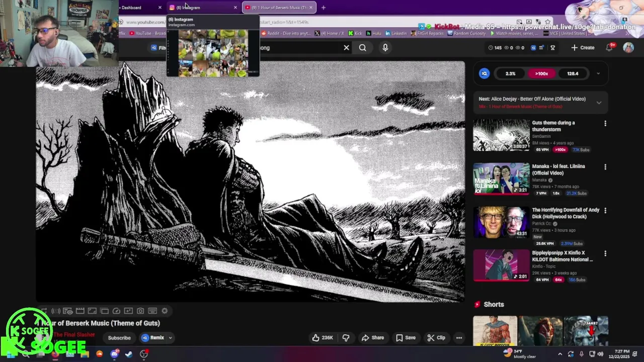Open the more actions ellipsis below the video

point(459,338)
